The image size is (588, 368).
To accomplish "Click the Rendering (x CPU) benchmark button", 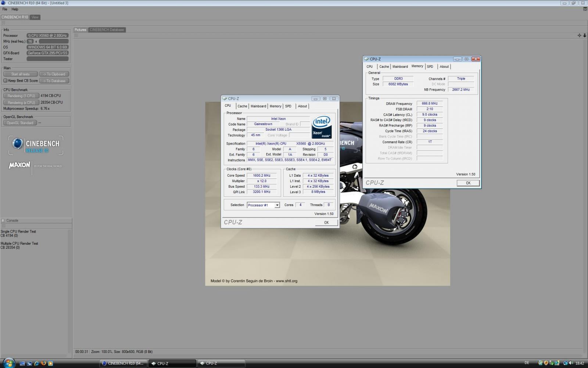I will click(21, 103).
